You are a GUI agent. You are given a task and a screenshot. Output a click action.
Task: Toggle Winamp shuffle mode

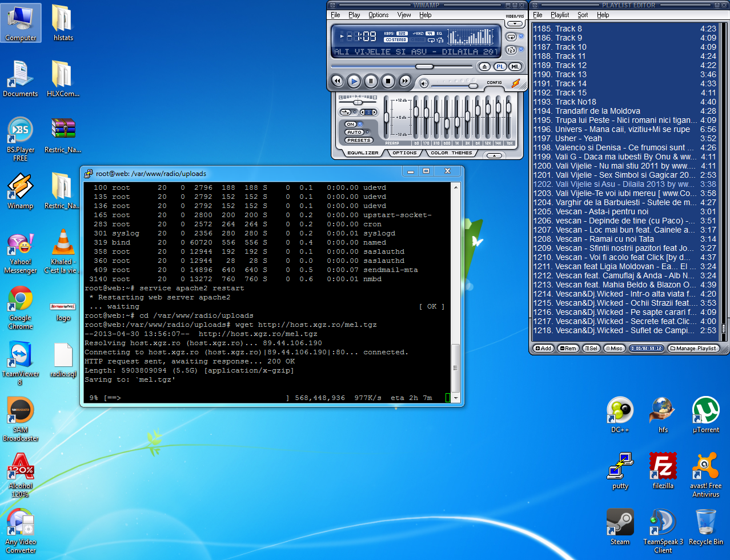click(x=511, y=50)
